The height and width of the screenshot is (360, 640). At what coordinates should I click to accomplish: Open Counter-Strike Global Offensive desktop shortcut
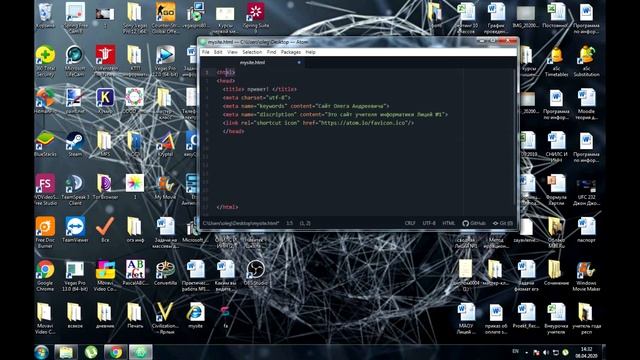tap(165, 18)
